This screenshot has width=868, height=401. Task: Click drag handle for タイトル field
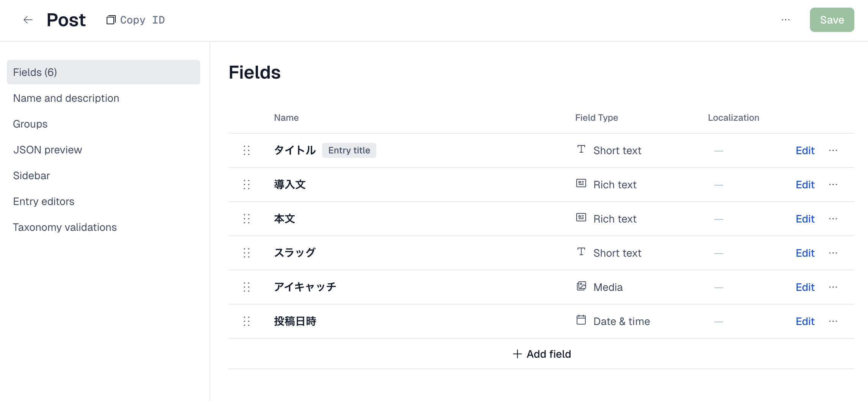click(247, 150)
